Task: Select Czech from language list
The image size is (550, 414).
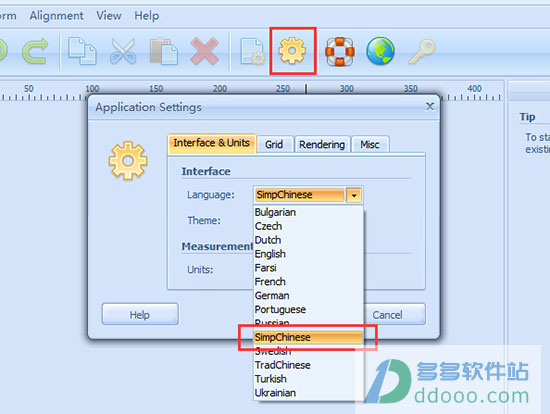Action: tap(308, 226)
